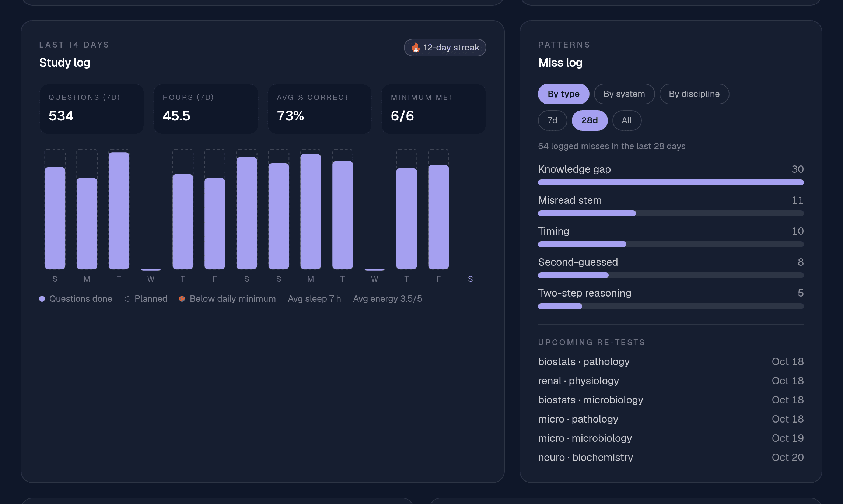The width and height of the screenshot is (843, 504).
Task: Select the All time range
Action: [627, 120]
